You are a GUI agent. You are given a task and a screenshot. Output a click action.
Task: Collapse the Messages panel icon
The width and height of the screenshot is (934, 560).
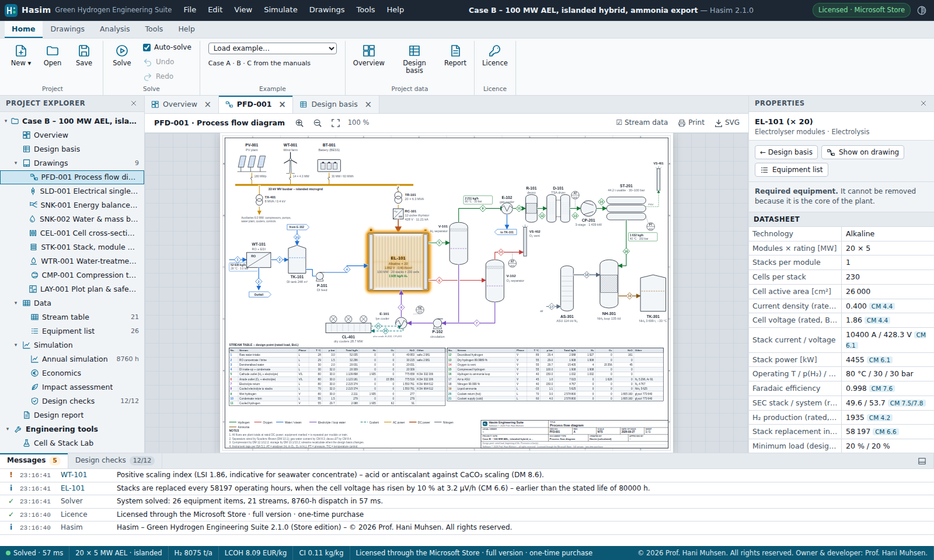pos(922,461)
